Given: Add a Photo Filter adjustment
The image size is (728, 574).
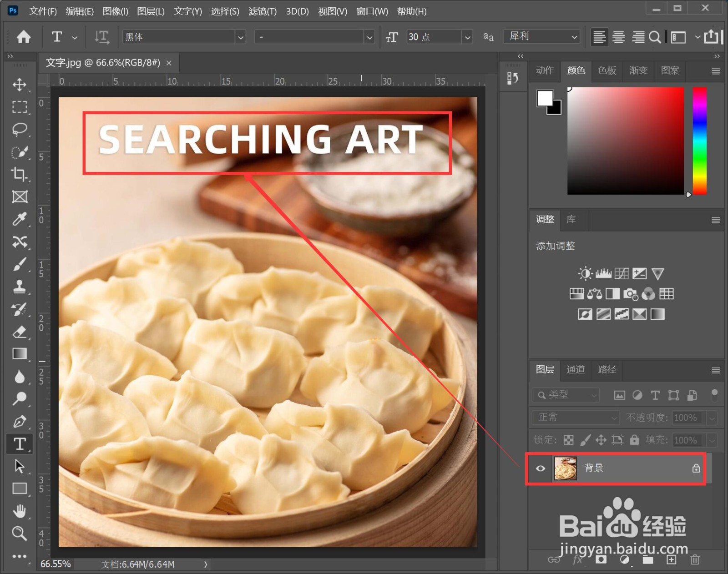Looking at the screenshot, I should (631, 294).
